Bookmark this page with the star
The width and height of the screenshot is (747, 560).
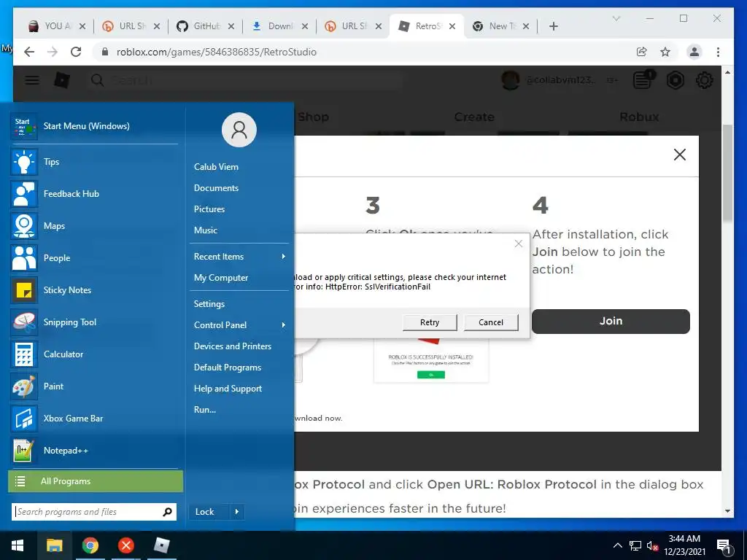[x=665, y=52]
